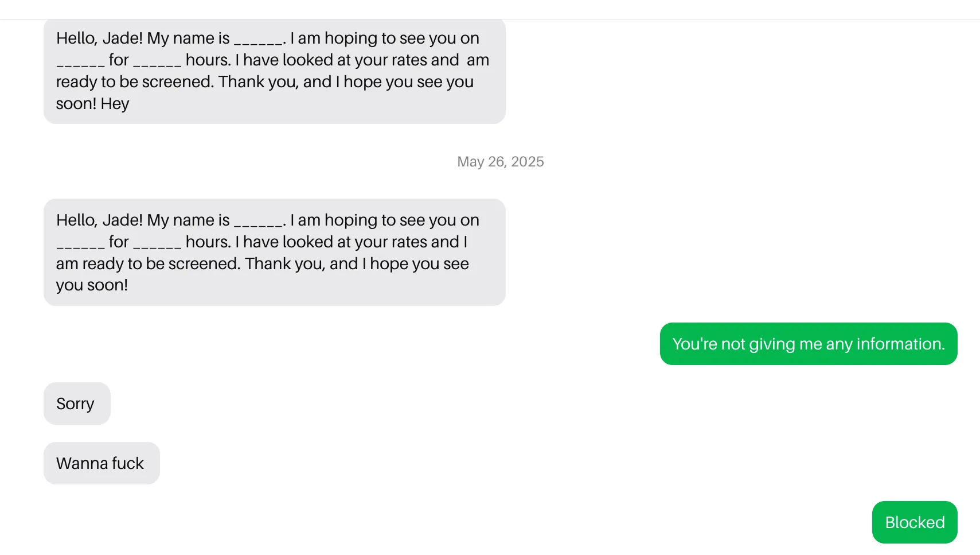This screenshot has height=555, width=980.
Task: Click the "Wanna fuck" message bubble
Action: (x=101, y=463)
